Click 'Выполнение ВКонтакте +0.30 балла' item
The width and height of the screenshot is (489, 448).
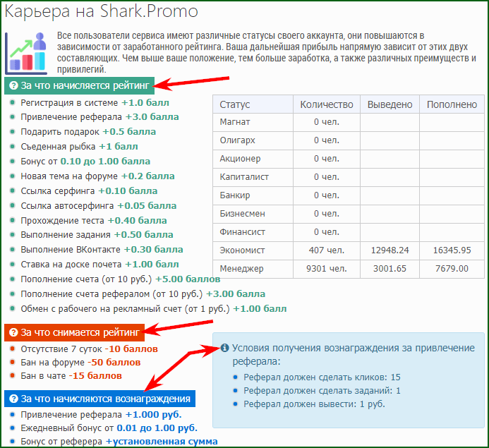102,250
